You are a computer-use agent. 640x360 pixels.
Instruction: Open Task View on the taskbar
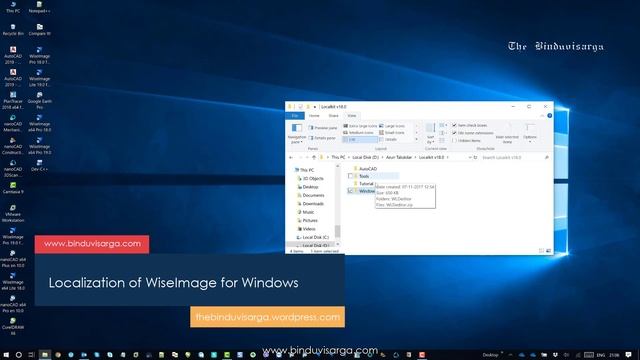[x=31, y=355]
